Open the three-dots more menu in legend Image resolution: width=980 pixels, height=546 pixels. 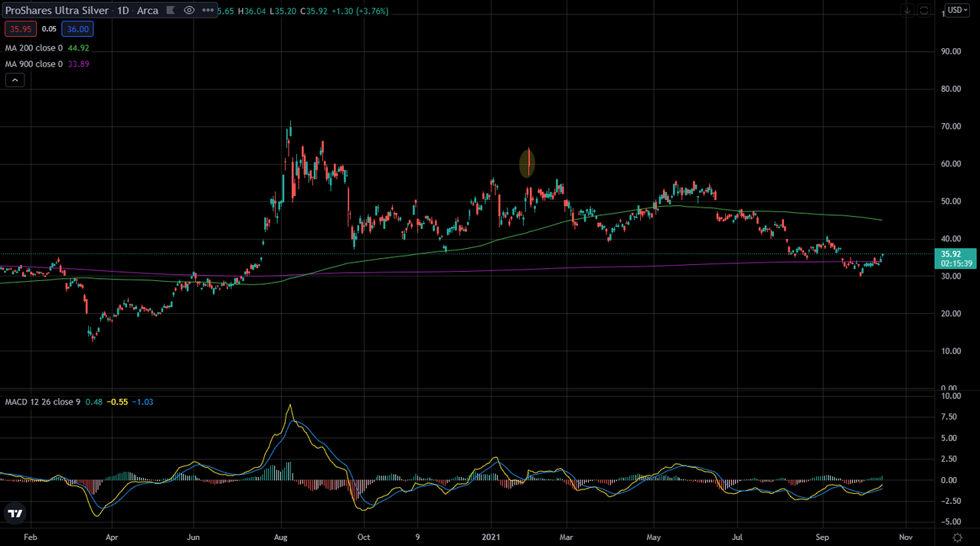tap(207, 10)
